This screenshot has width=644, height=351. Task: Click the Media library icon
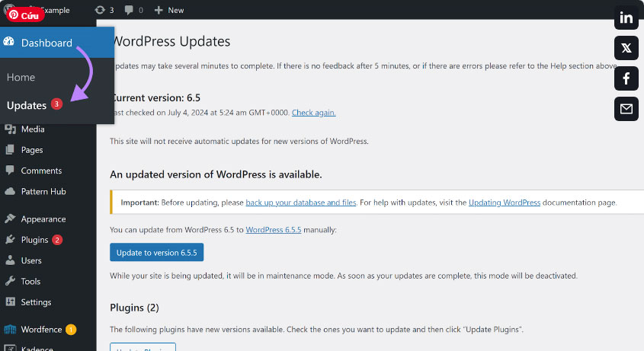[10, 129]
